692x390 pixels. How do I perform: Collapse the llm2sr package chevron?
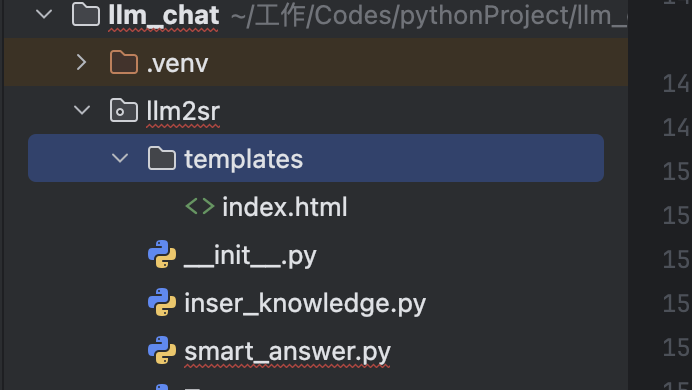pos(82,110)
